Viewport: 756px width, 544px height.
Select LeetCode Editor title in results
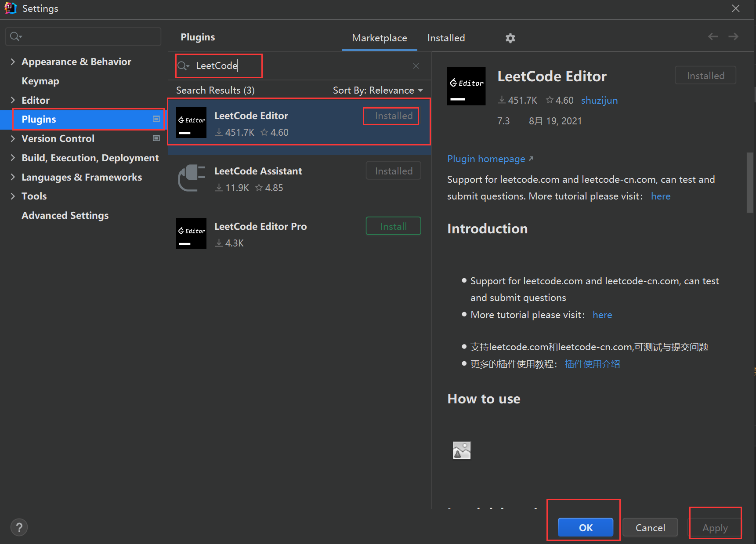[251, 116]
